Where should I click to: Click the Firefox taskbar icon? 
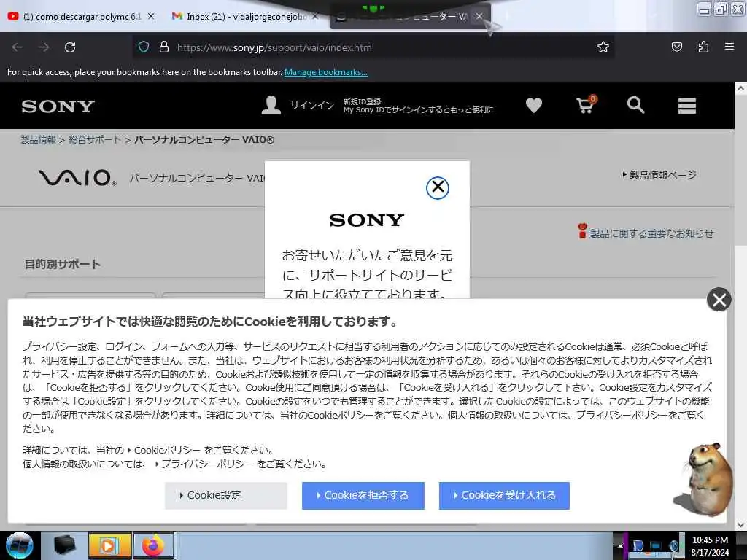153,545
